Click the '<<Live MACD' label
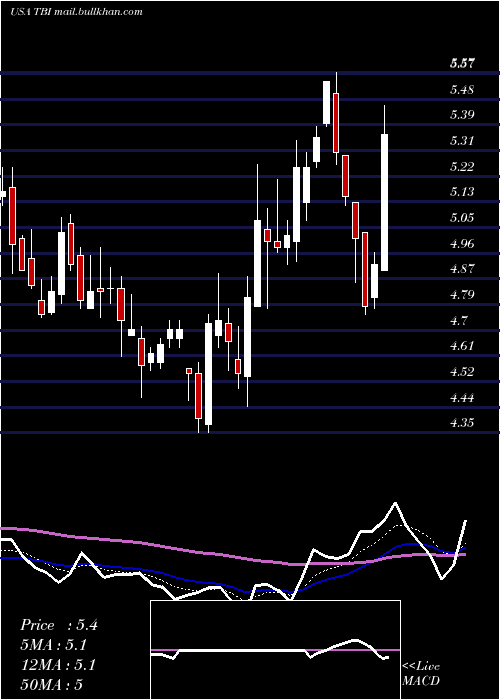500x700 pixels. pos(421,674)
